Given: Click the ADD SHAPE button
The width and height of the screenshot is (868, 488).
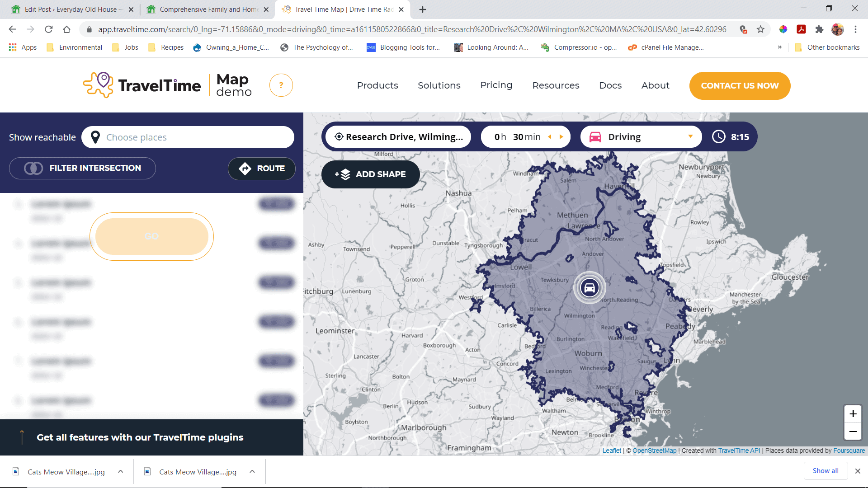Looking at the screenshot, I should pyautogui.click(x=371, y=174).
